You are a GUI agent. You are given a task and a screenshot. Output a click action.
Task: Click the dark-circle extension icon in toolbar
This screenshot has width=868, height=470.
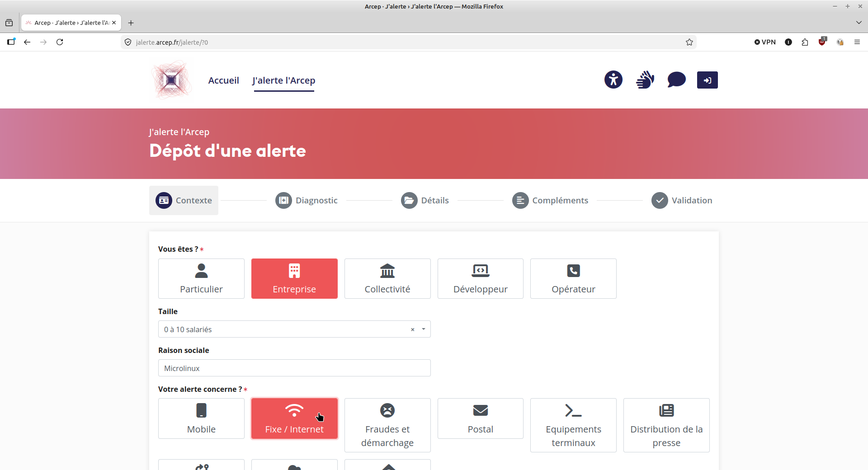click(x=788, y=42)
